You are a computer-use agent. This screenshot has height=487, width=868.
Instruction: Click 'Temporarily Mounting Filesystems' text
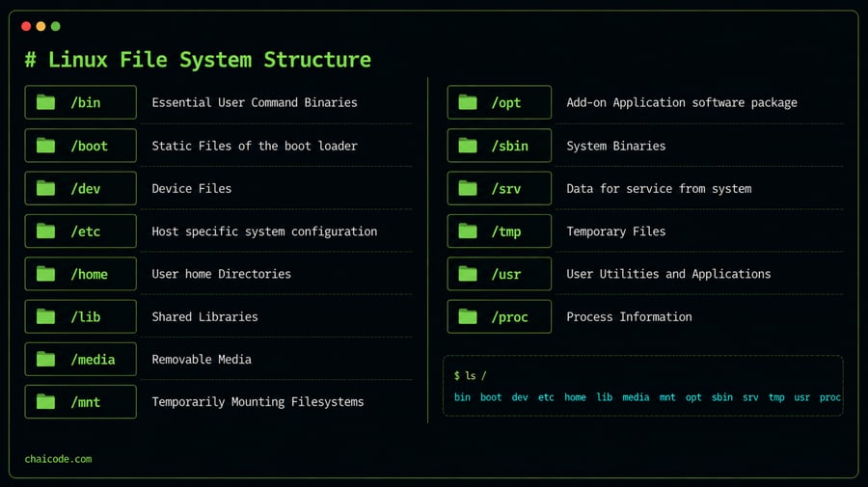[258, 402]
